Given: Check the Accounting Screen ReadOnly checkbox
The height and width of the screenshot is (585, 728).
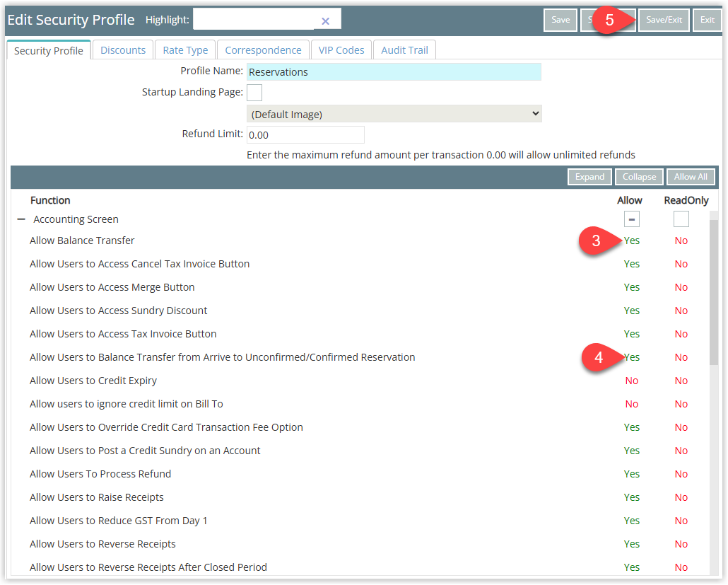Looking at the screenshot, I should click(681, 219).
